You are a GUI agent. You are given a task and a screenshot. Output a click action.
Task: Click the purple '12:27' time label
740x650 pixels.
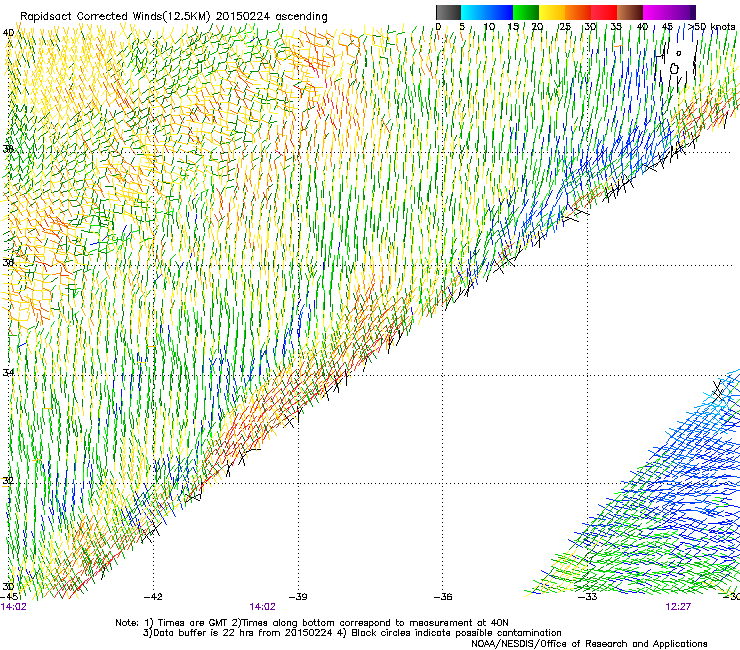(x=678, y=607)
